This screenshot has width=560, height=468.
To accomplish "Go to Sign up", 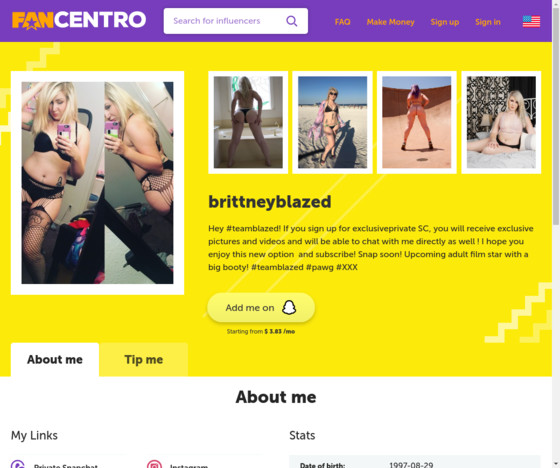I will 445,22.
